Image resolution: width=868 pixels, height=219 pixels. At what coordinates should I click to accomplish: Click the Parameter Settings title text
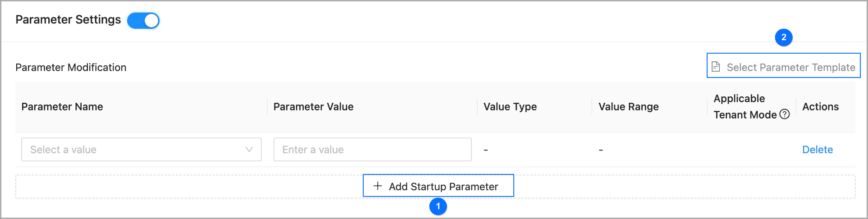tap(68, 20)
